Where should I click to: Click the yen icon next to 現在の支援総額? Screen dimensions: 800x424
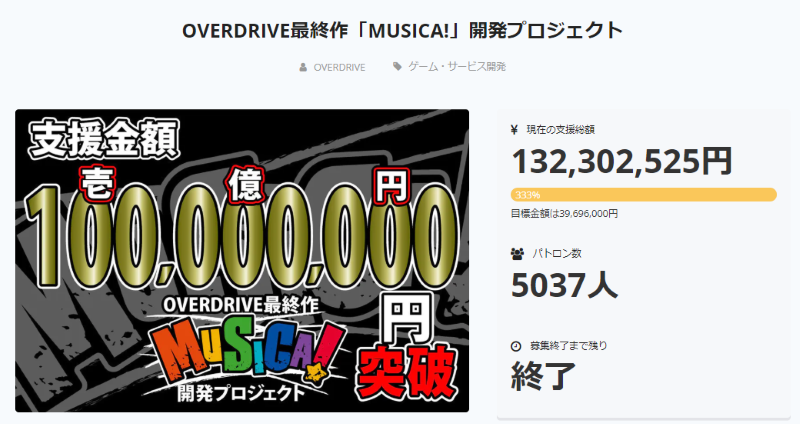pyautogui.click(x=514, y=130)
